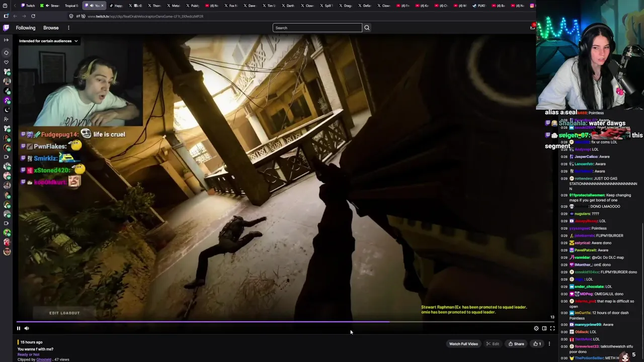Open site tracking shield icon
The height and width of the screenshot is (362, 644).
[71, 16]
